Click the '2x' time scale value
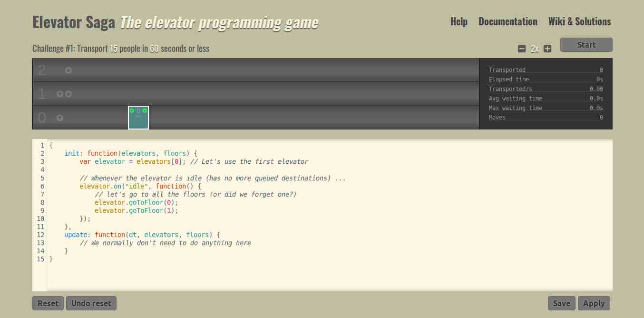This screenshot has width=644, height=318. (535, 49)
